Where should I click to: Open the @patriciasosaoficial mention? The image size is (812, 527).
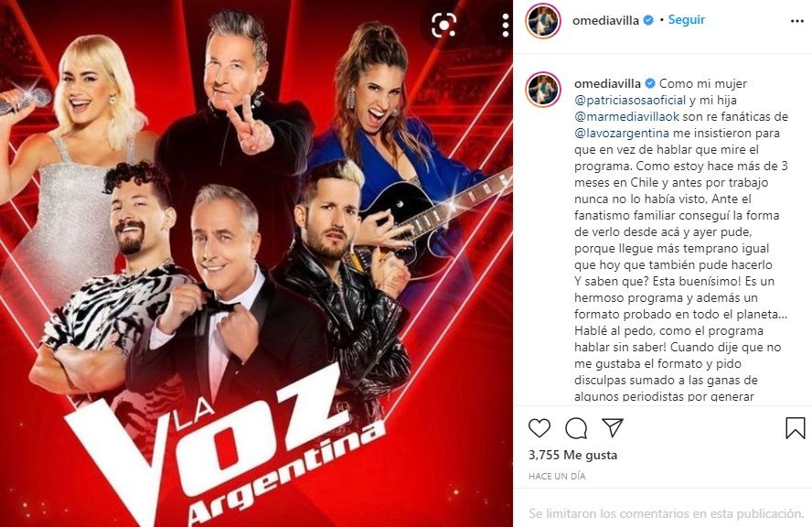tap(630, 100)
